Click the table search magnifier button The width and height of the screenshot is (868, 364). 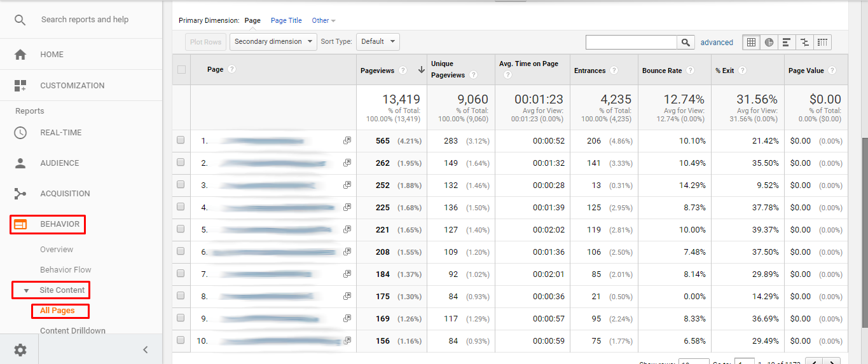click(685, 42)
